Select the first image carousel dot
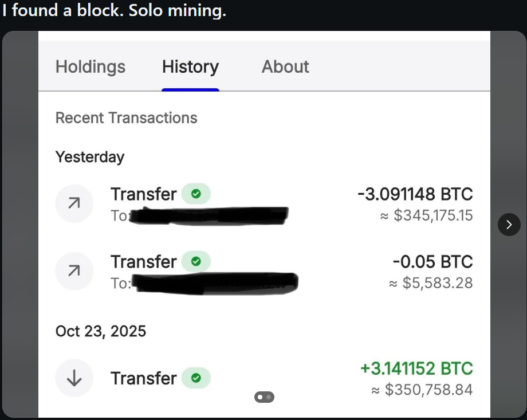Image resolution: width=527 pixels, height=420 pixels. click(x=260, y=397)
